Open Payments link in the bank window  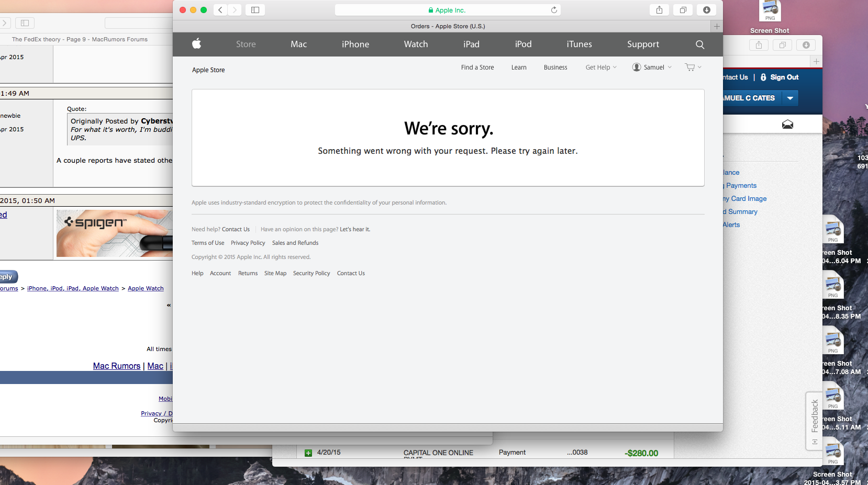(741, 186)
